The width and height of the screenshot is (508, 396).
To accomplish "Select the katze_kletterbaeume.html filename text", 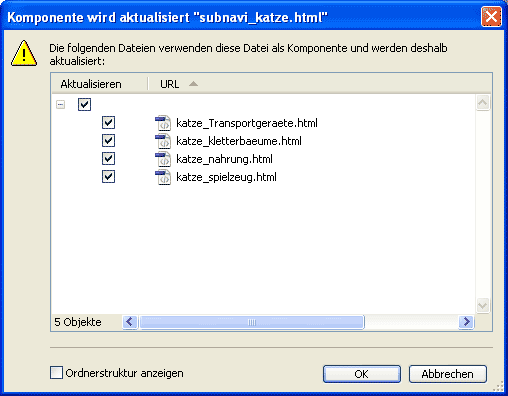I will pos(239,141).
